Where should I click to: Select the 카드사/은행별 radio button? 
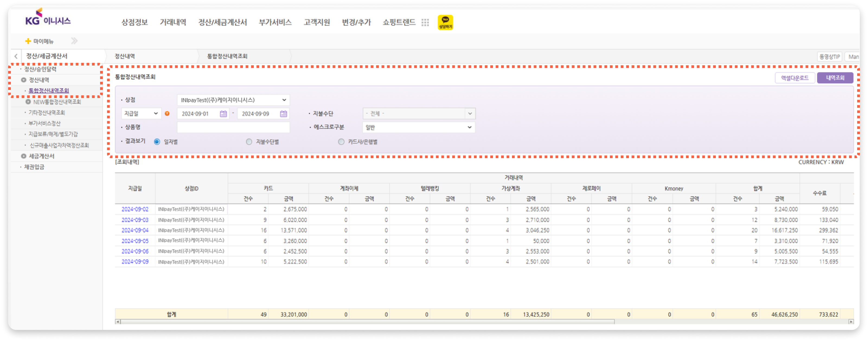pyautogui.click(x=341, y=142)
